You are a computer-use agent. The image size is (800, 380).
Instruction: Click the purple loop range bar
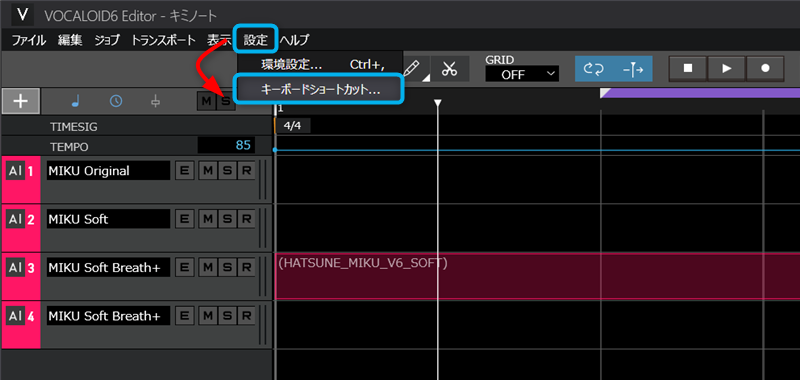click(704, 93)
